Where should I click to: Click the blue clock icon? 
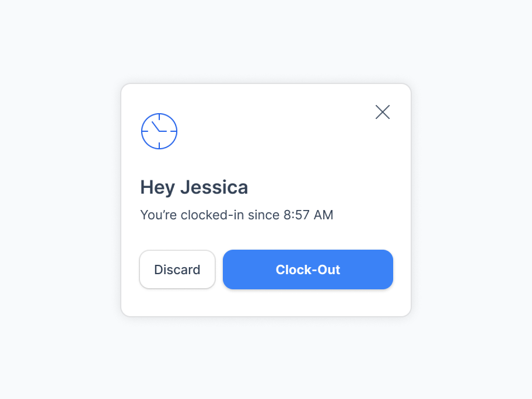point(159,131)
